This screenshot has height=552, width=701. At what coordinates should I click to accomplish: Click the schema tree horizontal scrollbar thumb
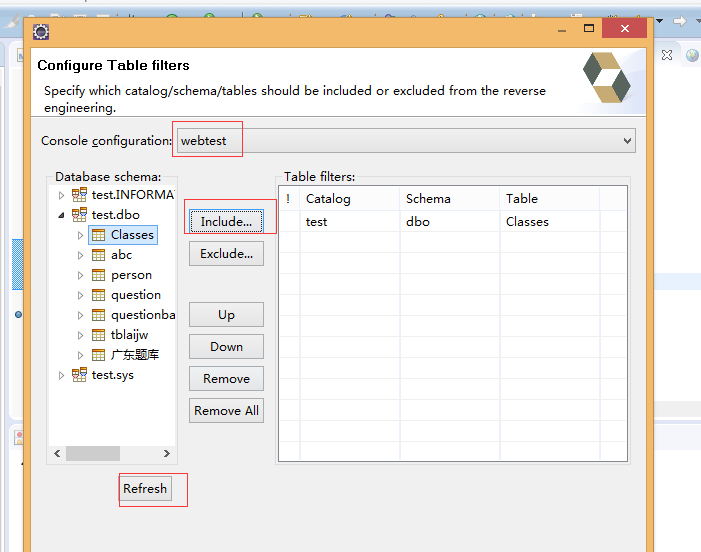(x=93, y=453)
